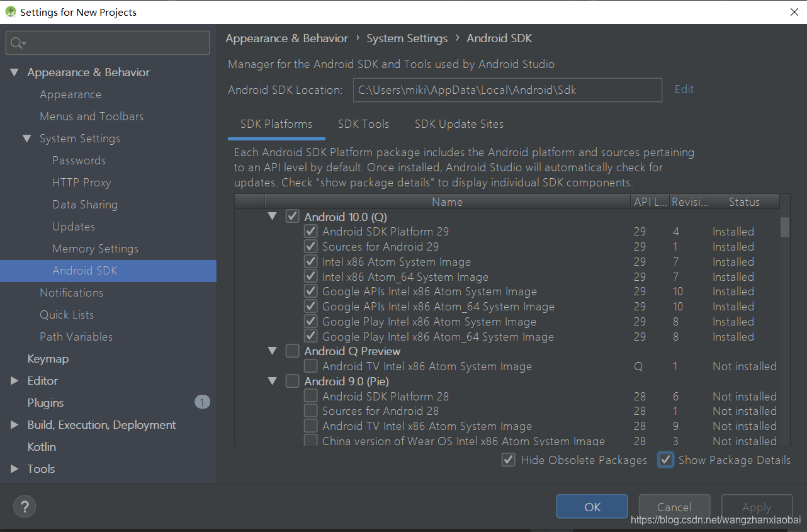Click the Plugins update count badge
The image size is (807, 532).
coord(202,402)
